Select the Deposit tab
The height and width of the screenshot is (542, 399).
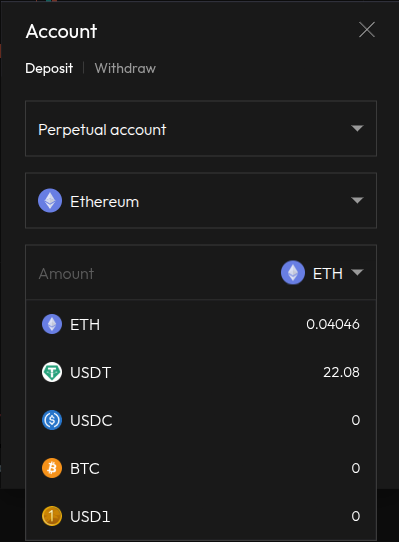coord(49,68)
